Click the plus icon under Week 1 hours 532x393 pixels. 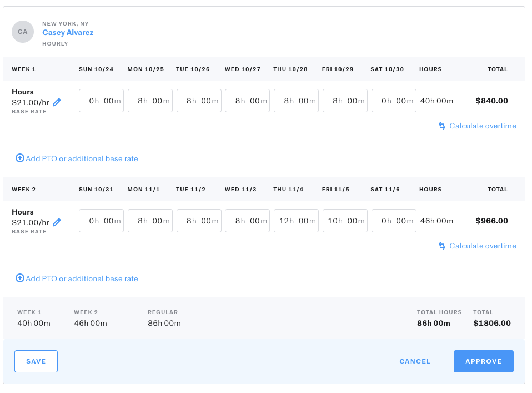[19, 158]
